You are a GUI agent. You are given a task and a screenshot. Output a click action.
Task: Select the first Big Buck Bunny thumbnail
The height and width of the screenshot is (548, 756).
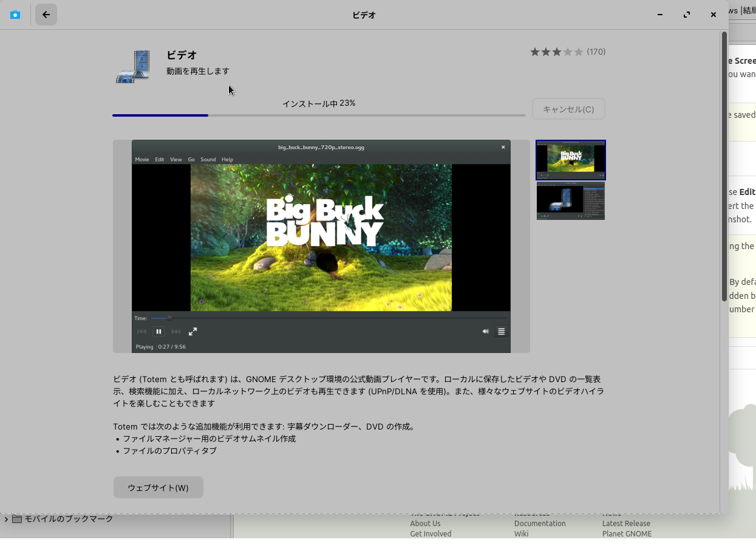[571, 160]
